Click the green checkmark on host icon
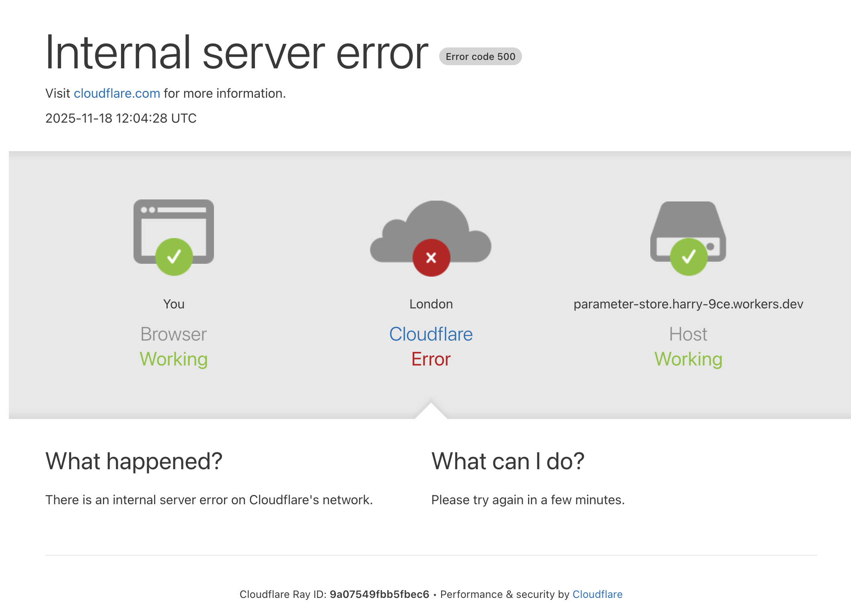 click(x=689, y=257)
